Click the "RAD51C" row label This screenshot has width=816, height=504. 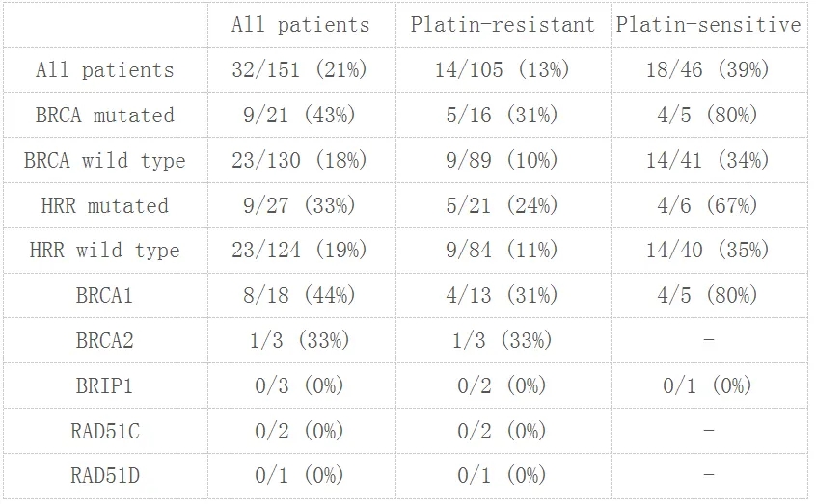coord(105,432)
